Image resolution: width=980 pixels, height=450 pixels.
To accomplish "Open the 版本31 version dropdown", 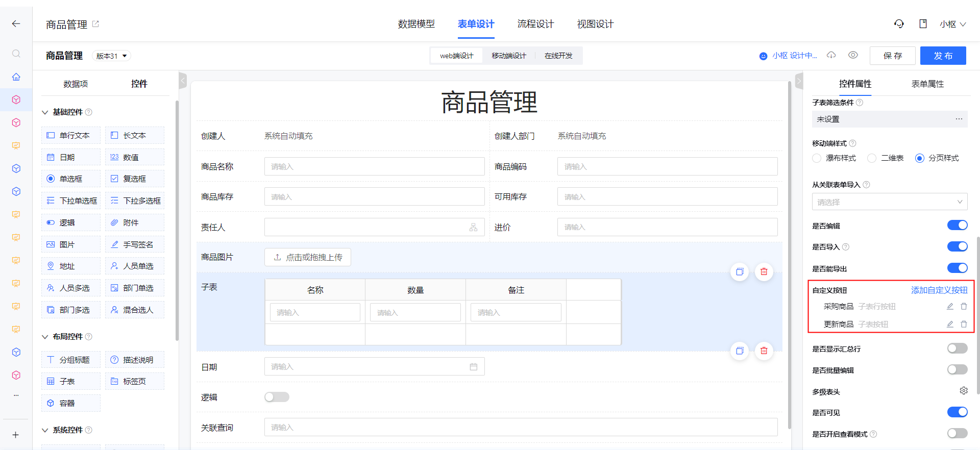I will (x=111, y=56).
